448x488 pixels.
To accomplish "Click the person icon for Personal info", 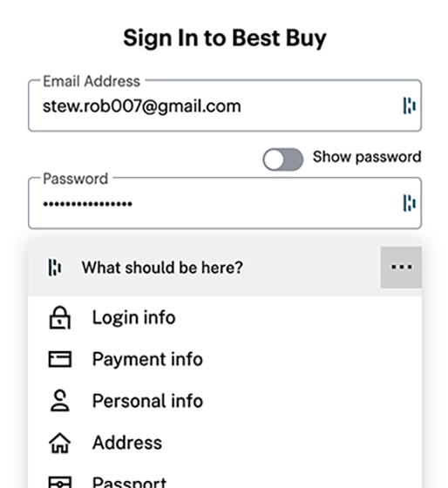I will [x=60, y=401].
